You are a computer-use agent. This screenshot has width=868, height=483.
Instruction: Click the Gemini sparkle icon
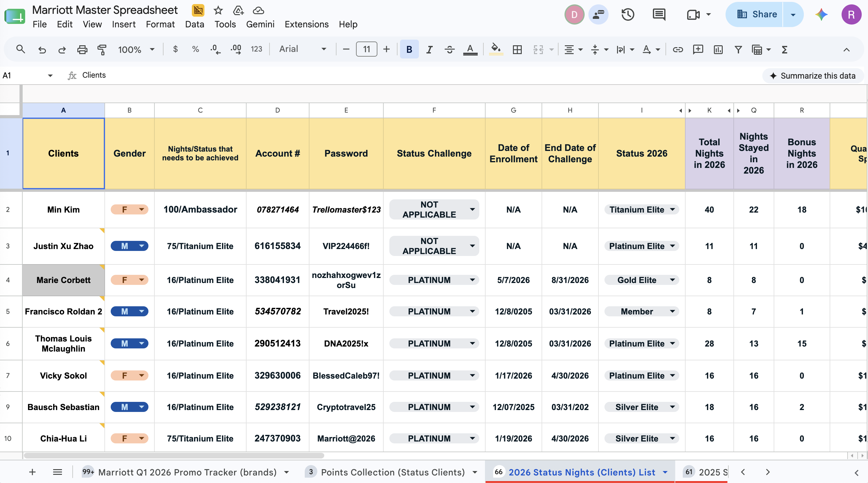click(821, 14)
